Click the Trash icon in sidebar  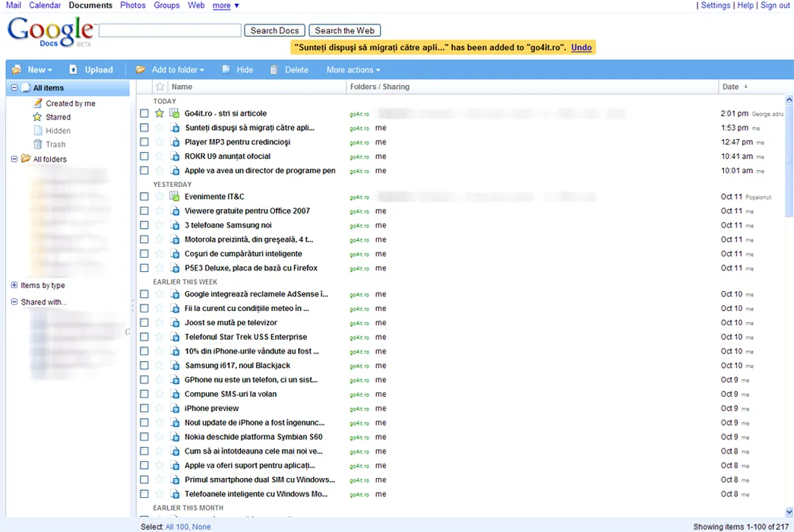tap(37, 144)
